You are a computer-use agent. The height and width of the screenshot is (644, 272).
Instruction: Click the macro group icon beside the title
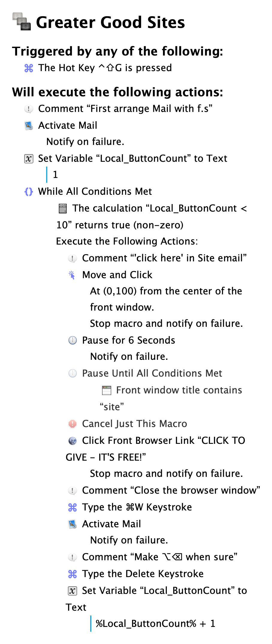pyautogui.click(x=22, y=22)
